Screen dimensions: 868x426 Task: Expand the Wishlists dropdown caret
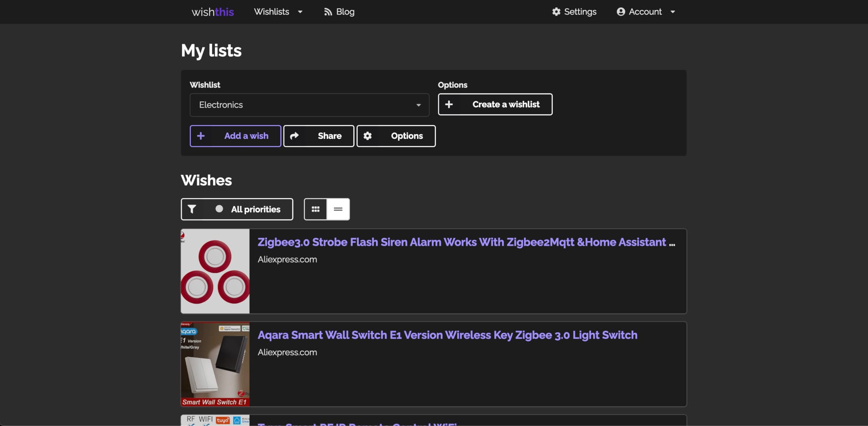pos(300,12)
